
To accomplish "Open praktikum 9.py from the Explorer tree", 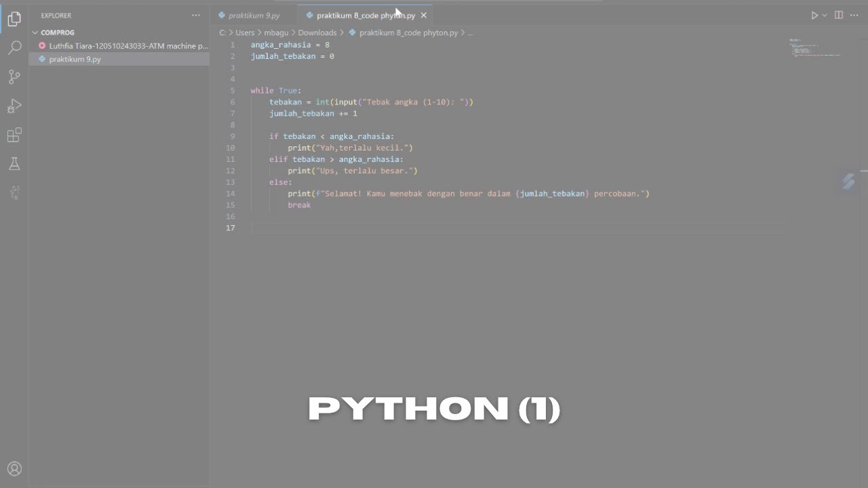I will point(119,59).
